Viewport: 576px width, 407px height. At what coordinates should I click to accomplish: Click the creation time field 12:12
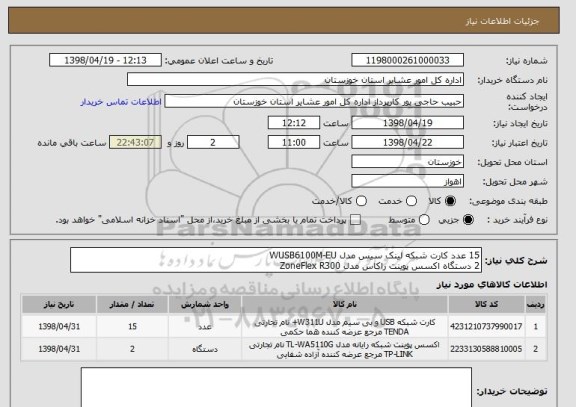[294, 123]
